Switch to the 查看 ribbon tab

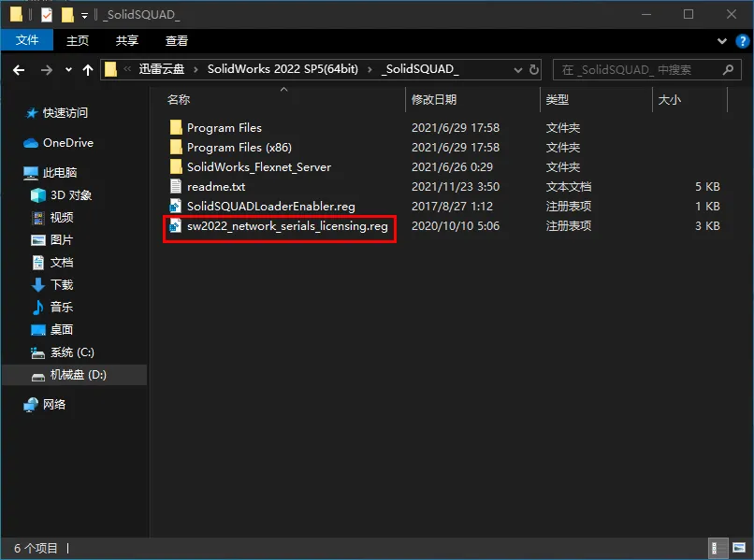(x=177, y=40)
